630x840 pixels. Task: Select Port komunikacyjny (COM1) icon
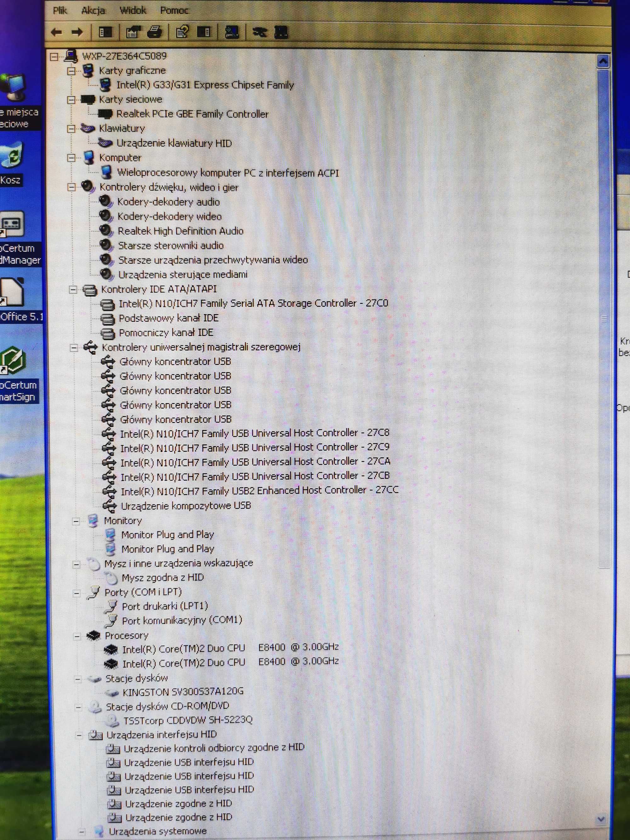click(111, 621)
